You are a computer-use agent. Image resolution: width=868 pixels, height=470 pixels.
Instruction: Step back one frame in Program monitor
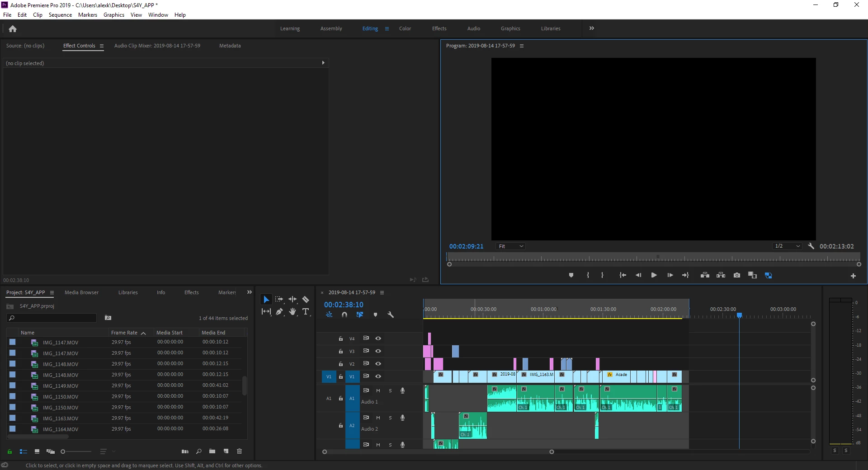pos(638,275)
